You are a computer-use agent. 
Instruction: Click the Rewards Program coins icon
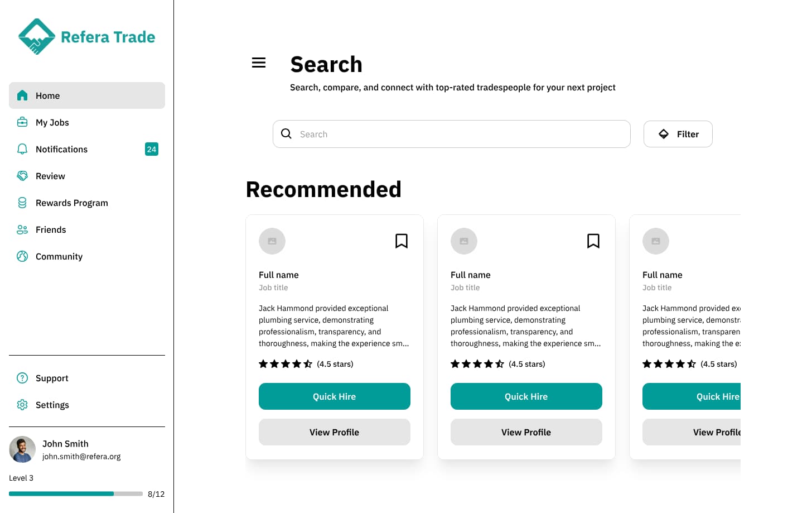(22, 203)
